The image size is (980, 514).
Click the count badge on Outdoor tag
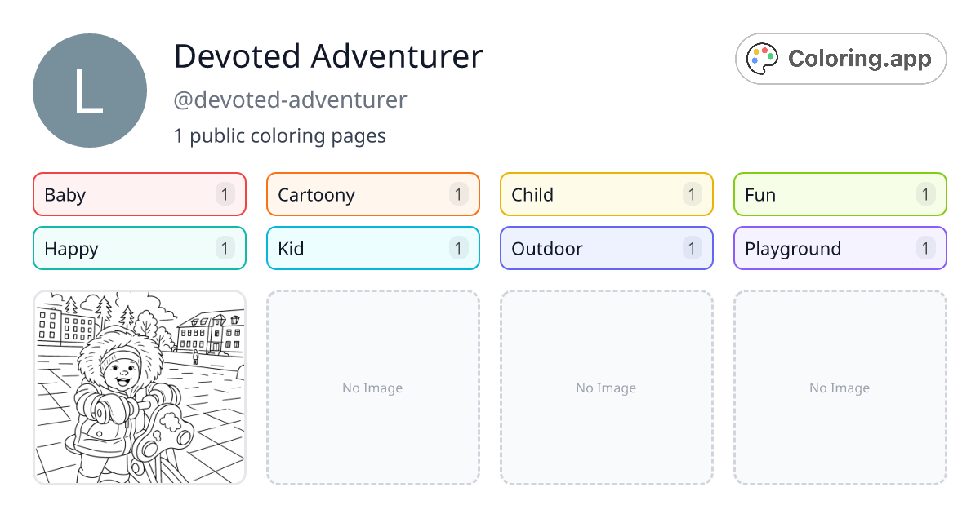coord(692,248)
